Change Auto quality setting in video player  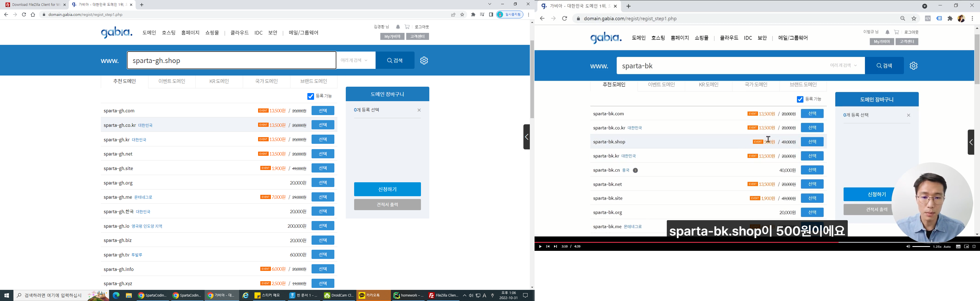point(947,247)
